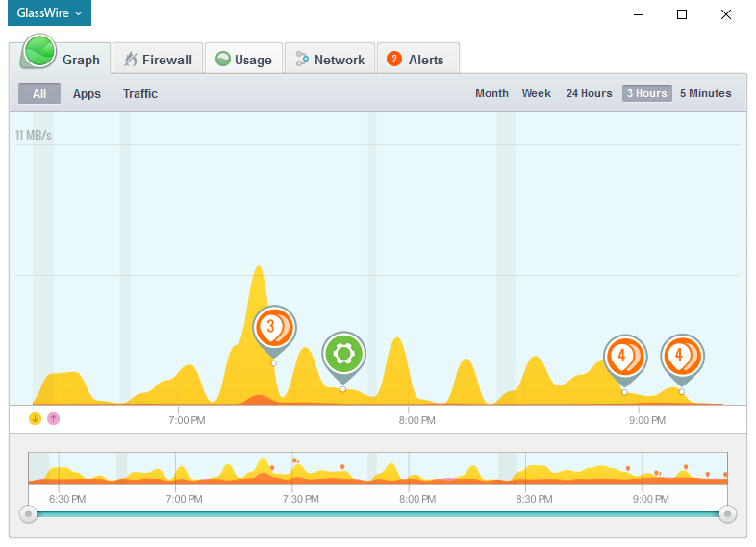Switch graph view to Apps

(x=87, y=94)
